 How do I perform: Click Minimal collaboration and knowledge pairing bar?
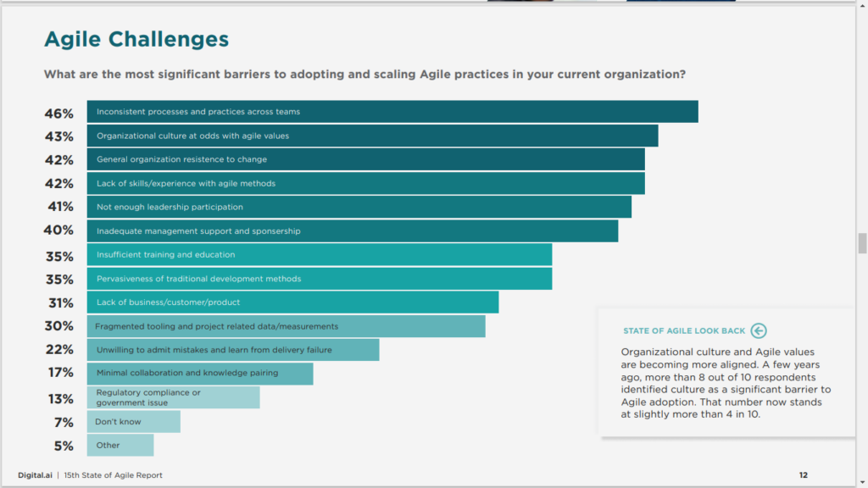pos(199,374)
